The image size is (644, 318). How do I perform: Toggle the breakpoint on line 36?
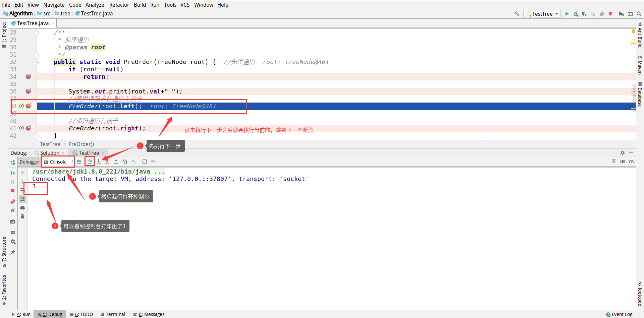point(29,91)
